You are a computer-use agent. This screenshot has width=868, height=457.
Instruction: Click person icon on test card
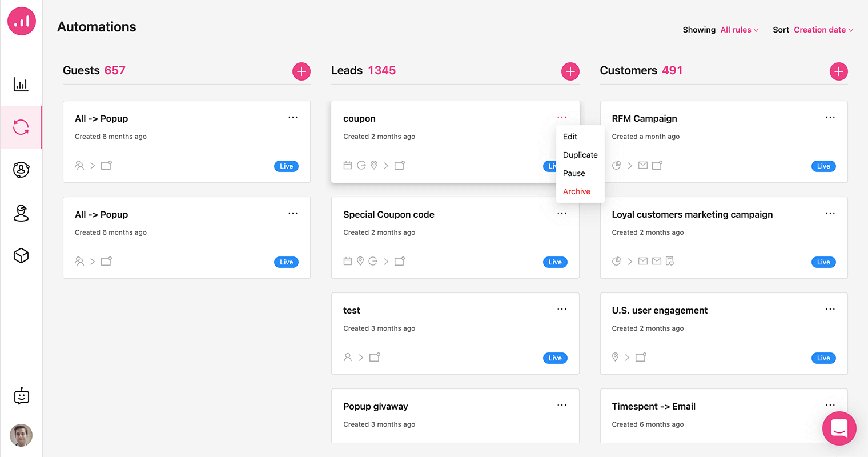pos(348,357)
